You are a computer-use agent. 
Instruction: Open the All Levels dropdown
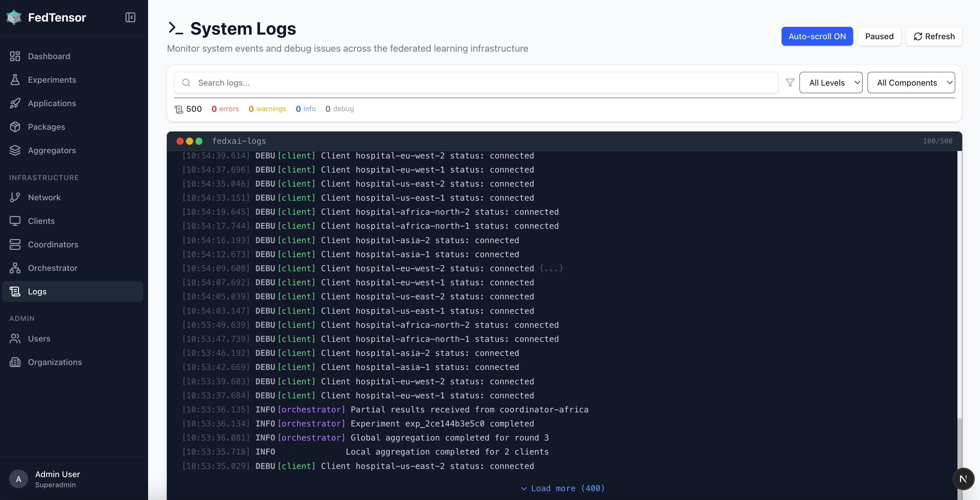click(x=831, y=82)
